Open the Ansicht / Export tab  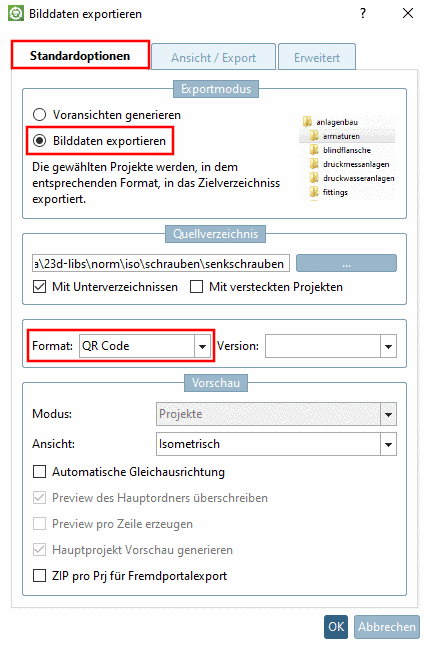pyautogui.click(x=213, y=57)
